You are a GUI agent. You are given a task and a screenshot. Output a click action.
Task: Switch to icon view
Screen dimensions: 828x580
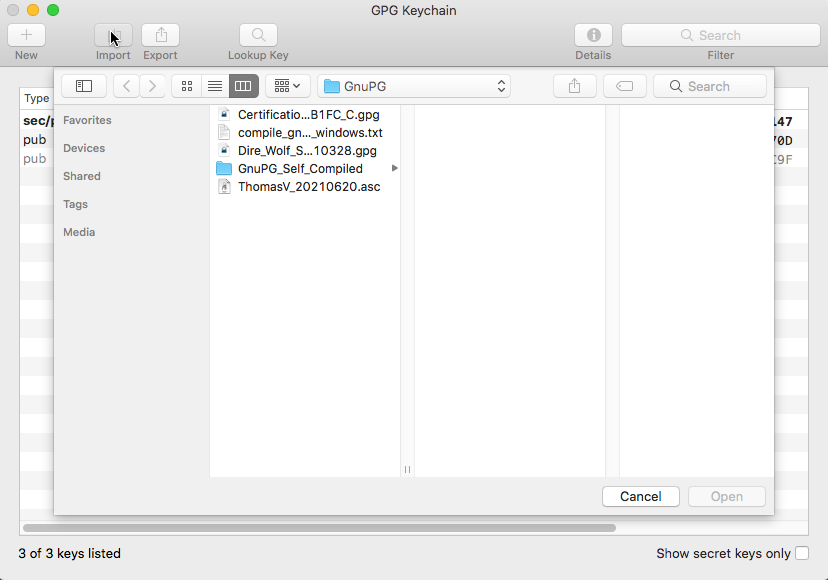[x=186, y=86]
